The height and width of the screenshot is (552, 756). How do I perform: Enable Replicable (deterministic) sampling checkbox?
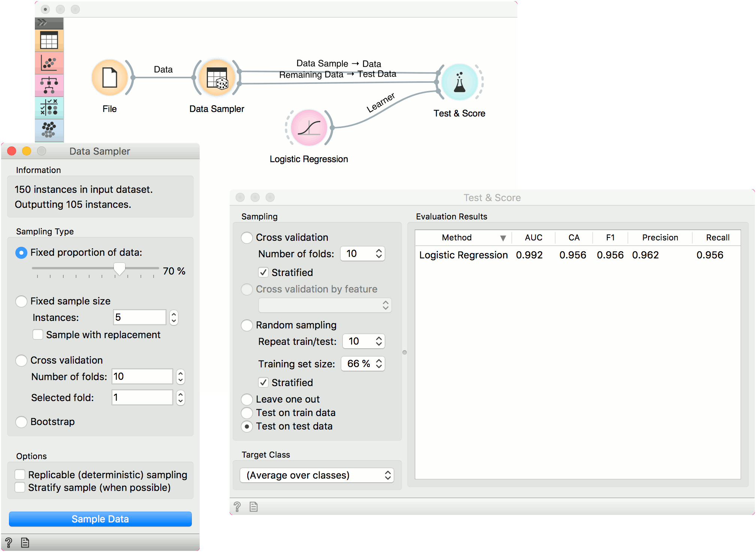(20, 475)
